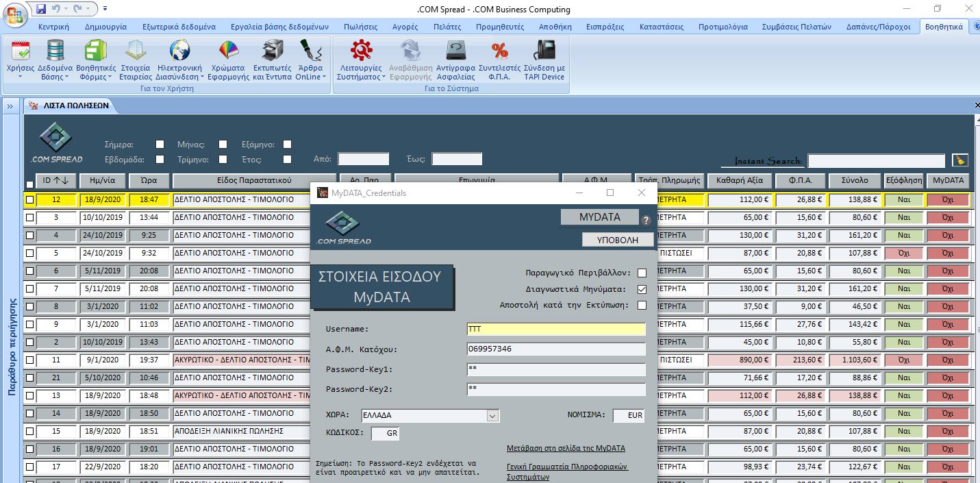This screenshot has width=980, height=483.
Task: Expand the Χρήσεις dropdown arrow
Action: [x=21, y=77]
